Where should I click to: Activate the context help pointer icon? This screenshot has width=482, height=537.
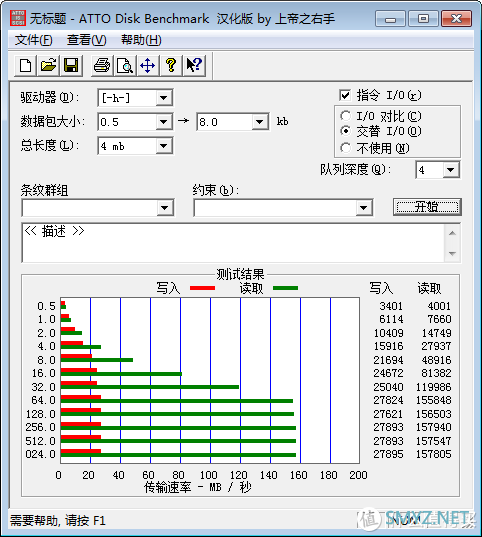(194, 65)
